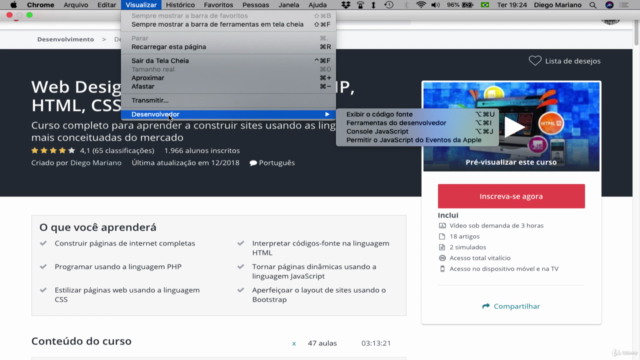Open Spotlight search magnifier icon
Screen dimensions: 640x360
(593, 5)
